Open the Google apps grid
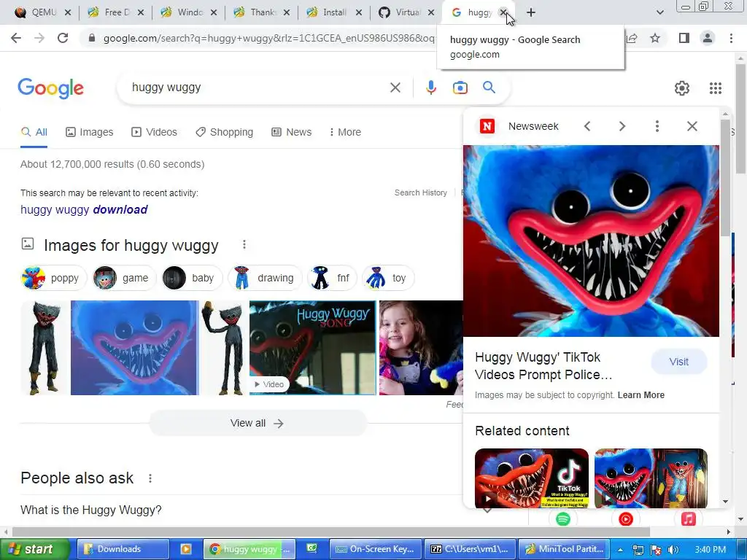This screenshot has width=747, height=560. 715,88
